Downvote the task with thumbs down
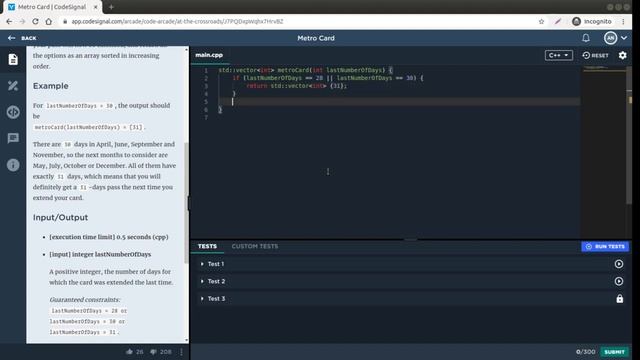 point(153,352)
